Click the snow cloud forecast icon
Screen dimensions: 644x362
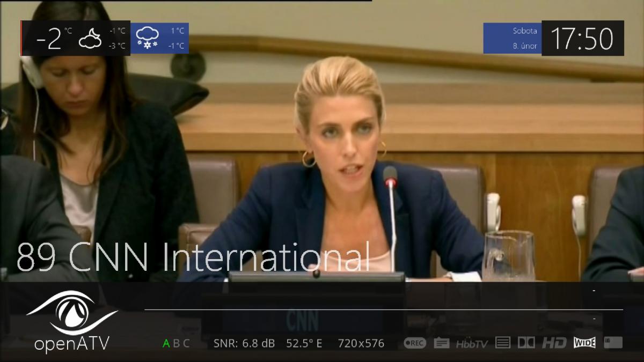(x=148, y=38)
